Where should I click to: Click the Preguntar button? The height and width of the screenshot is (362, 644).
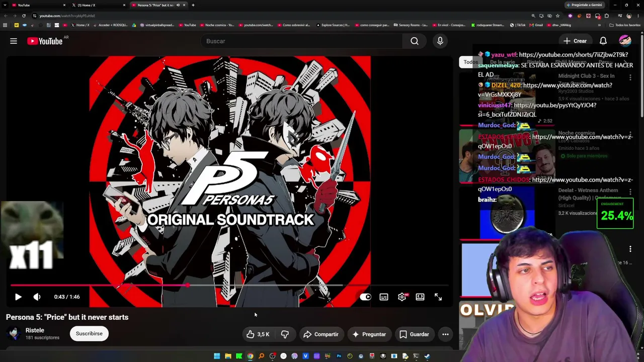[369, 334]
